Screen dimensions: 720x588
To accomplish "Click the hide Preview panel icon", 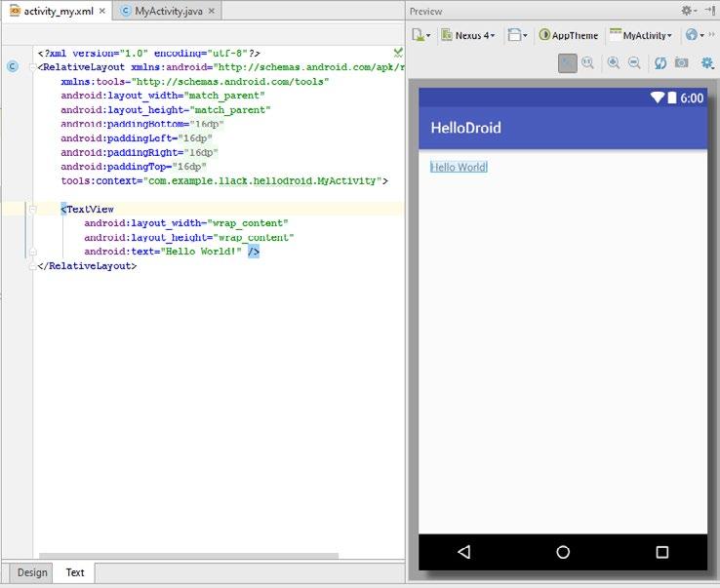I will pos(710,11).
